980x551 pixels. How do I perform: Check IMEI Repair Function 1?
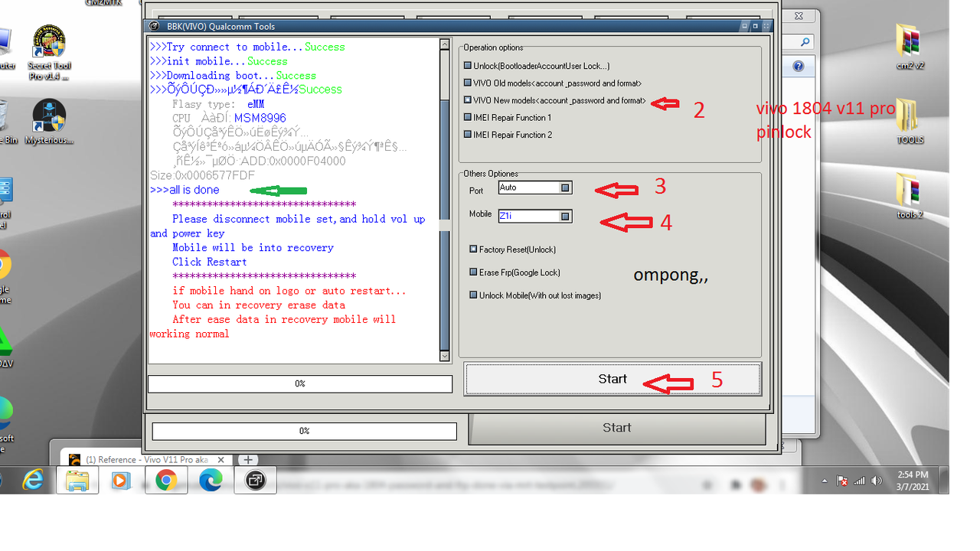(x=468, y=117)
